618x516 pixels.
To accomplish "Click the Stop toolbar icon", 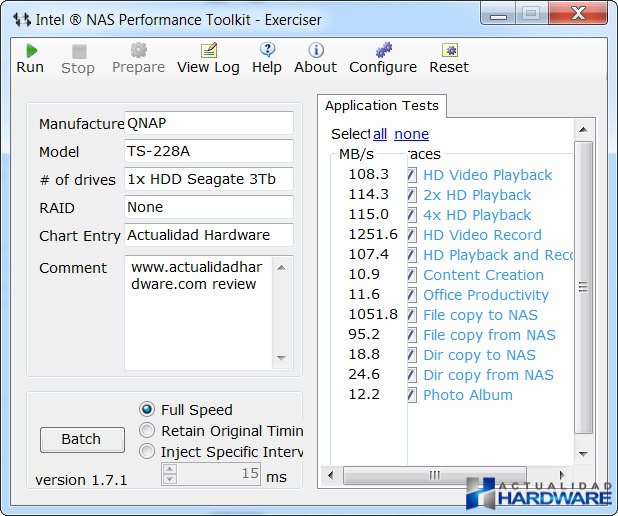I will coord(78,50).
